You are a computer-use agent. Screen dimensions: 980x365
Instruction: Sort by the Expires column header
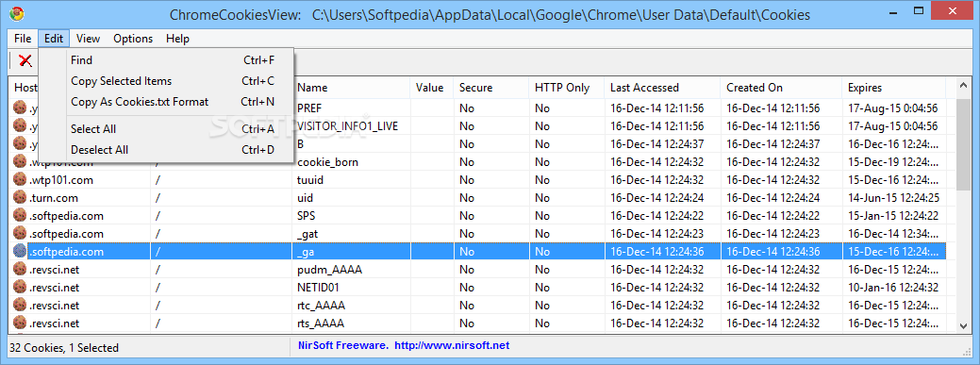[x=894, y=88]
